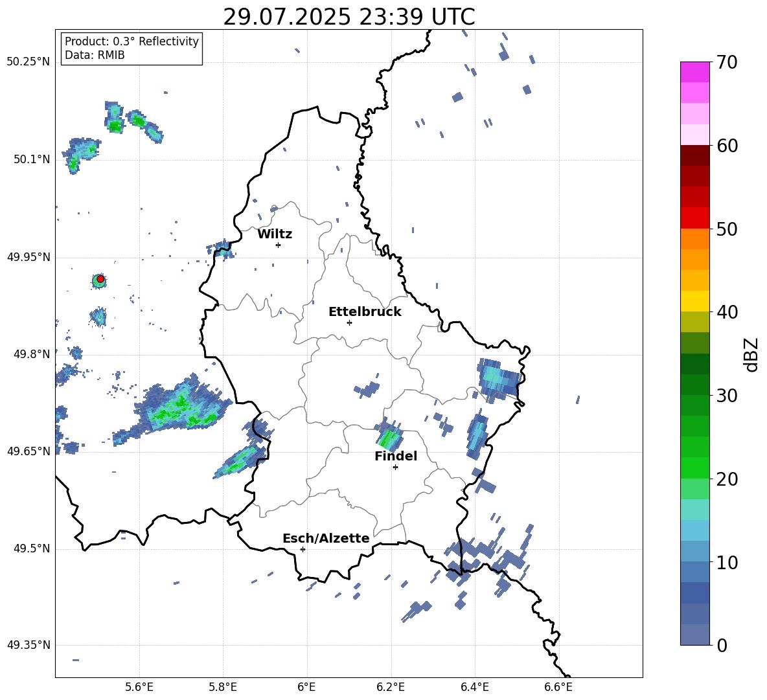The image size is (767, 700).
Task: Click the magenta swatch at the colorbar top
Action: 694,72
